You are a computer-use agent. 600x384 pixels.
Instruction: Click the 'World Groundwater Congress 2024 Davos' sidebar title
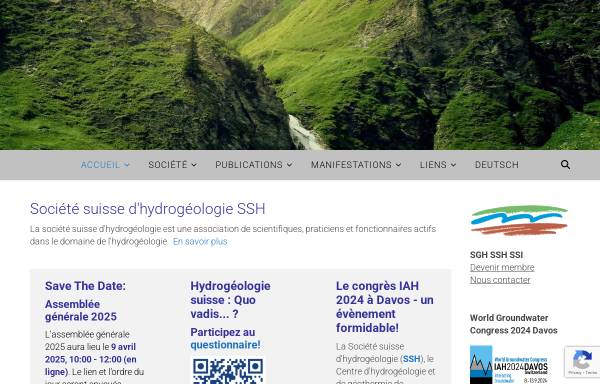pos(514,324)
